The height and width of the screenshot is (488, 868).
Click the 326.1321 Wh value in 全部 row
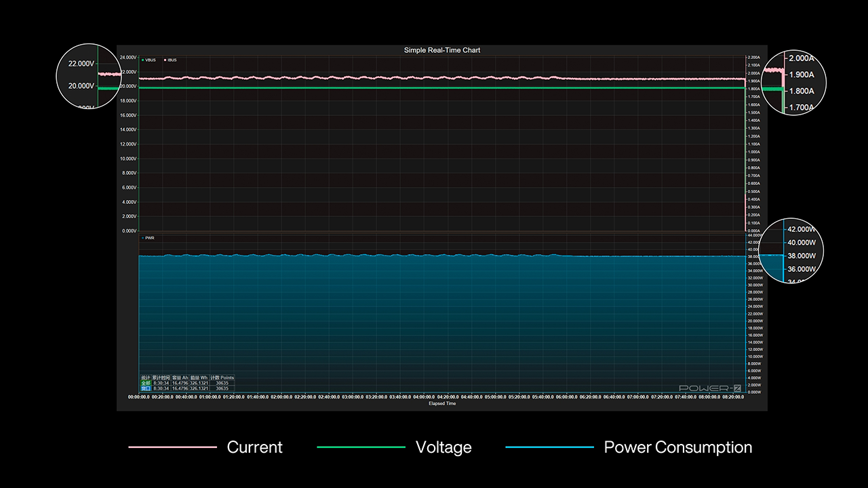coord(199,383)
